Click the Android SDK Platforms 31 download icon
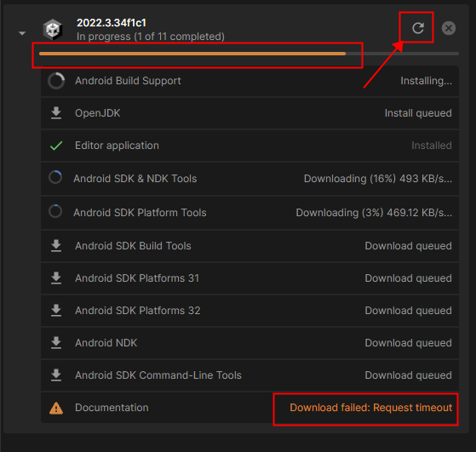This screenshot has width=476, height=452. [56, 278]
